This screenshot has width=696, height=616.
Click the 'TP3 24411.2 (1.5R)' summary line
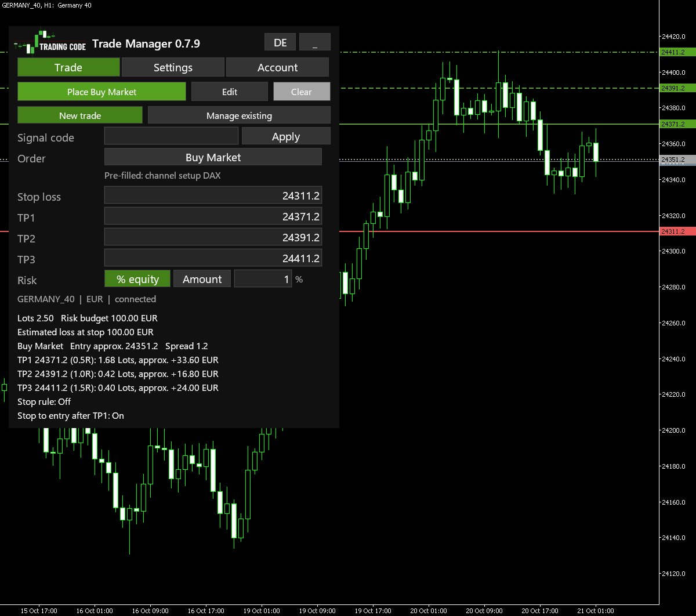click(118, 387)
